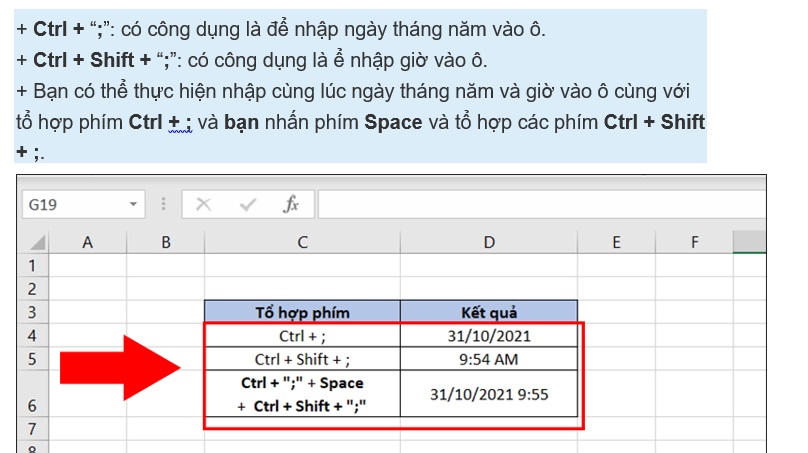This screenshot has width=808, height=453.
Task: Select column C header
Action: click(x=302, y=243)
